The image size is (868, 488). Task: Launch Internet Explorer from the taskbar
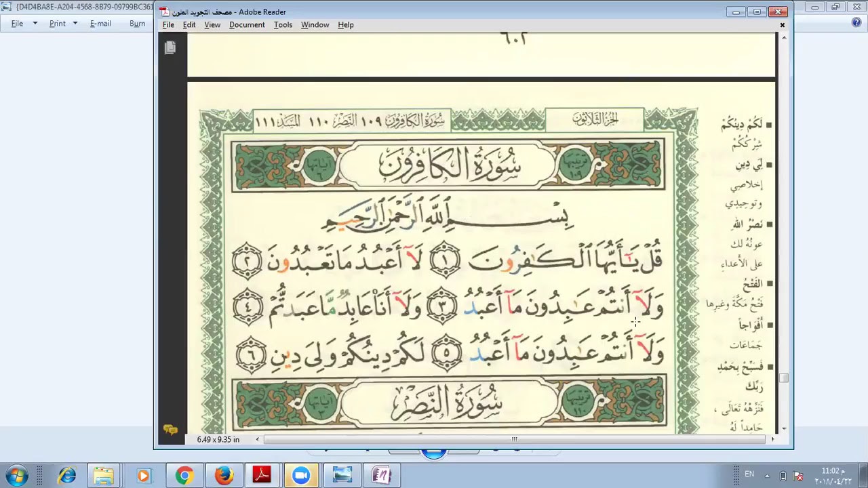66,476
